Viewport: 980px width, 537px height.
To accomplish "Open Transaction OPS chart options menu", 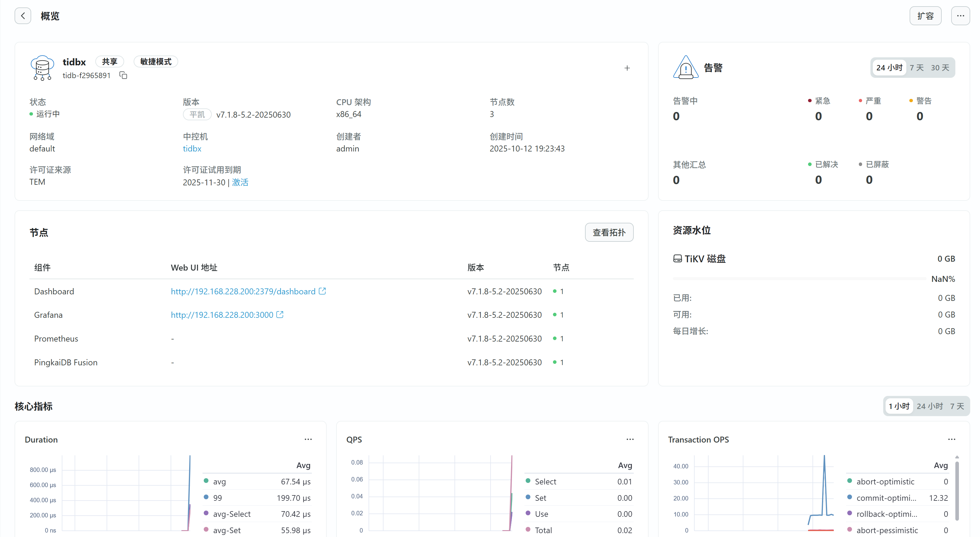I will point(951,439).
